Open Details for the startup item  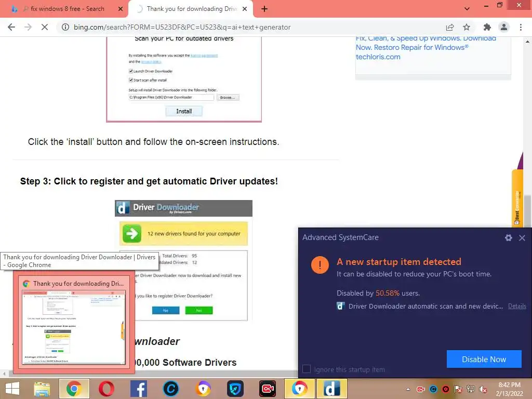[517, 306]
